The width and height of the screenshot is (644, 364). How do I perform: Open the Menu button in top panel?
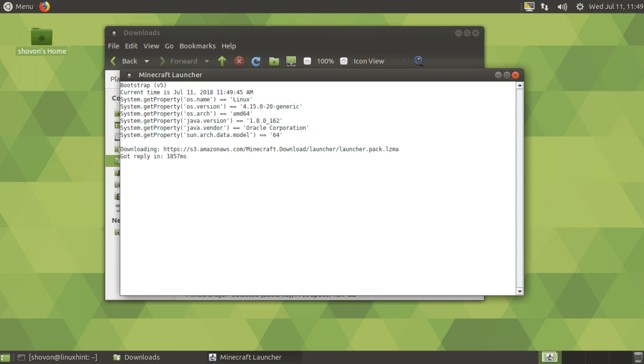pyautogui.click(x=18, y=6)
